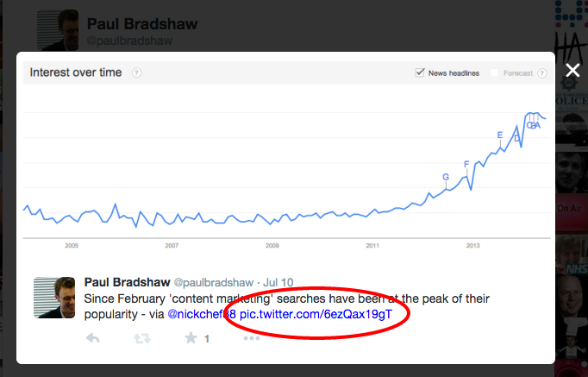The width and height of the screenshot is (588, 377).
Task: Select news headline marker A on chart
Action: pyautogui.click(x=538, y=126)
